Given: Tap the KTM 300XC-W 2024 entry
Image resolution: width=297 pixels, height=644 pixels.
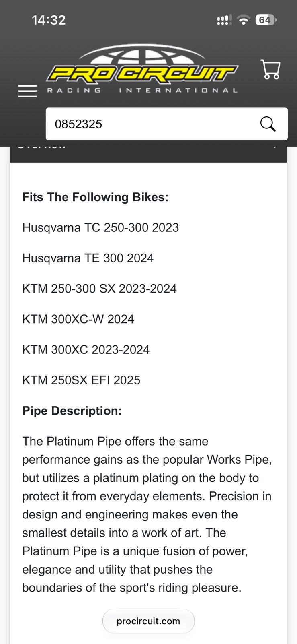Looking at the screenshot, I should [78, 319].
